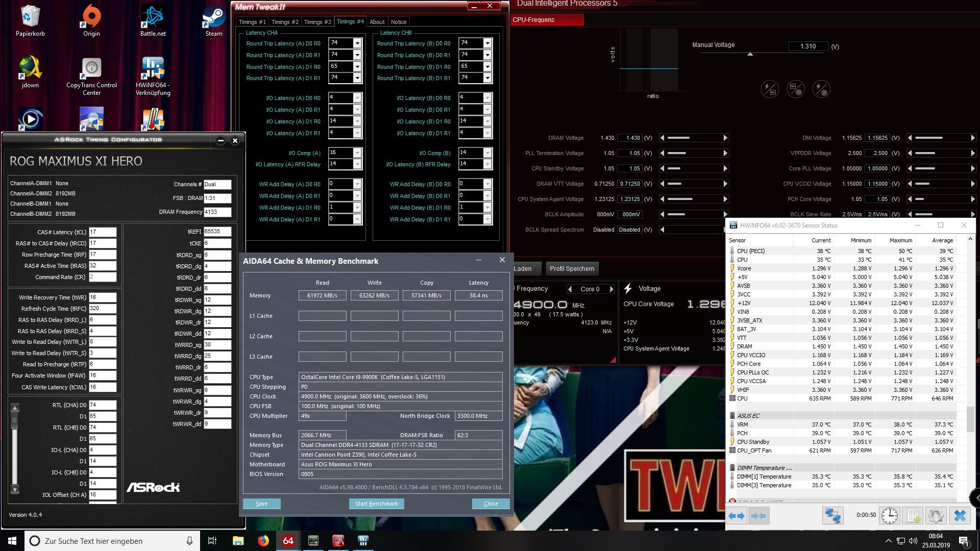Click the Manual Voltage slider handle
Image resolution: width=980 pixels, height=551 pixels.
750,54
